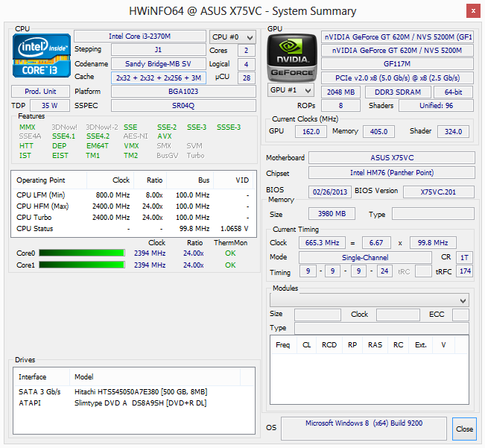
Task: Click the Shader clock 324.0 field
Action: pos(453,131)
